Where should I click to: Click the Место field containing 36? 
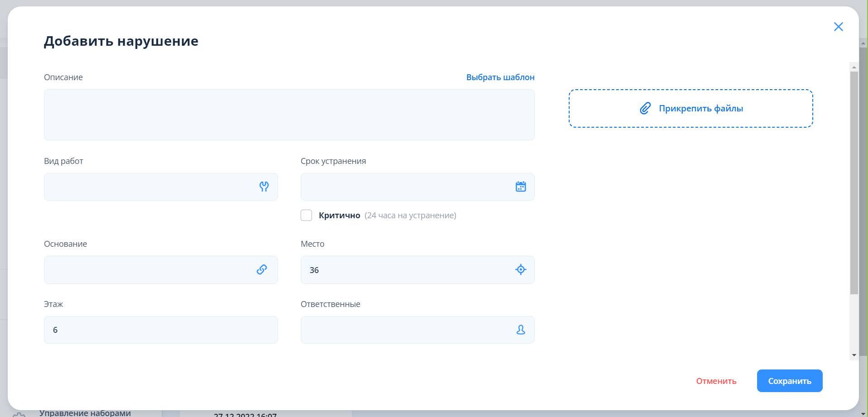pos(405,270)
